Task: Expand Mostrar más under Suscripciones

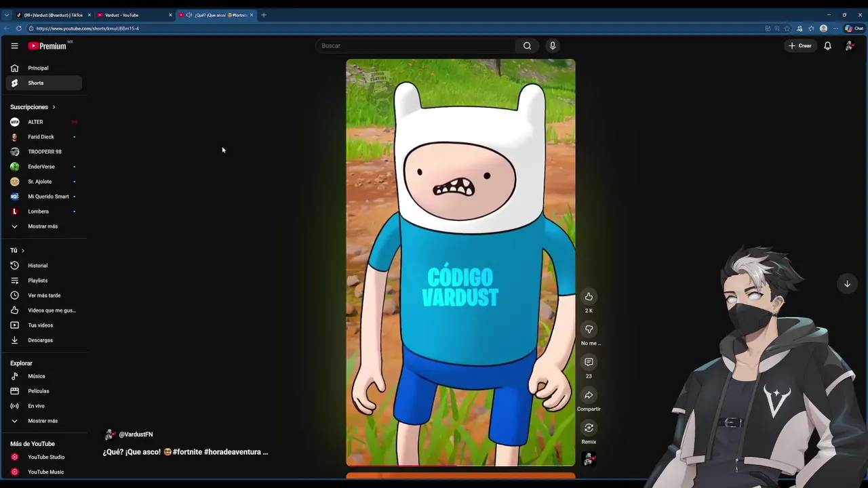Action: [43, 226]
